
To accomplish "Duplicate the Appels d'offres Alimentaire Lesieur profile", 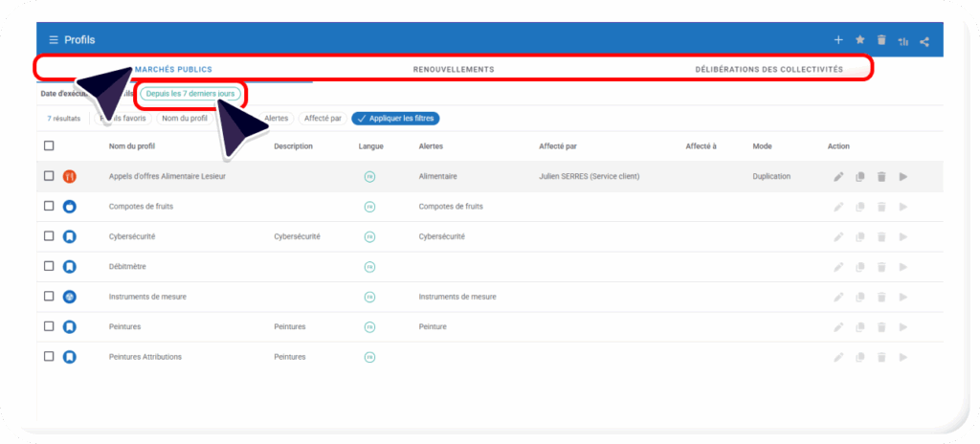I will pos(860,177).
